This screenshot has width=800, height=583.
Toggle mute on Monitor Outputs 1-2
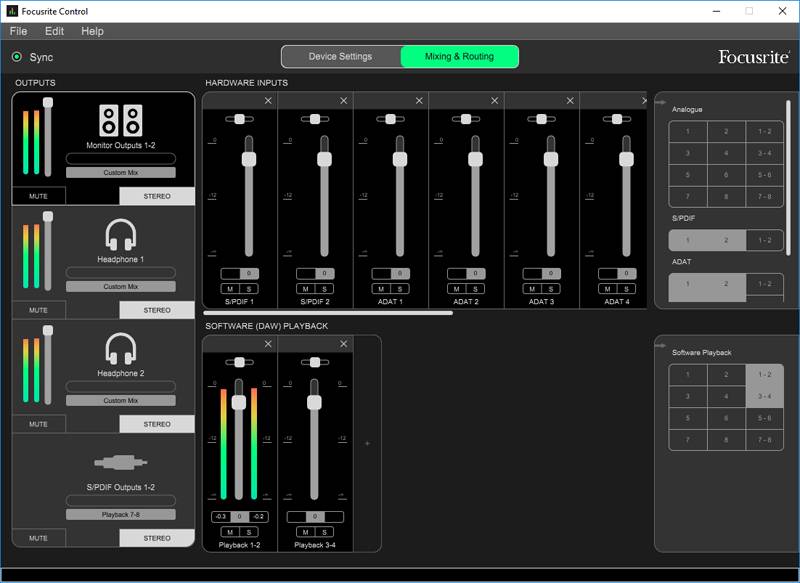click(x=38, y=196)
